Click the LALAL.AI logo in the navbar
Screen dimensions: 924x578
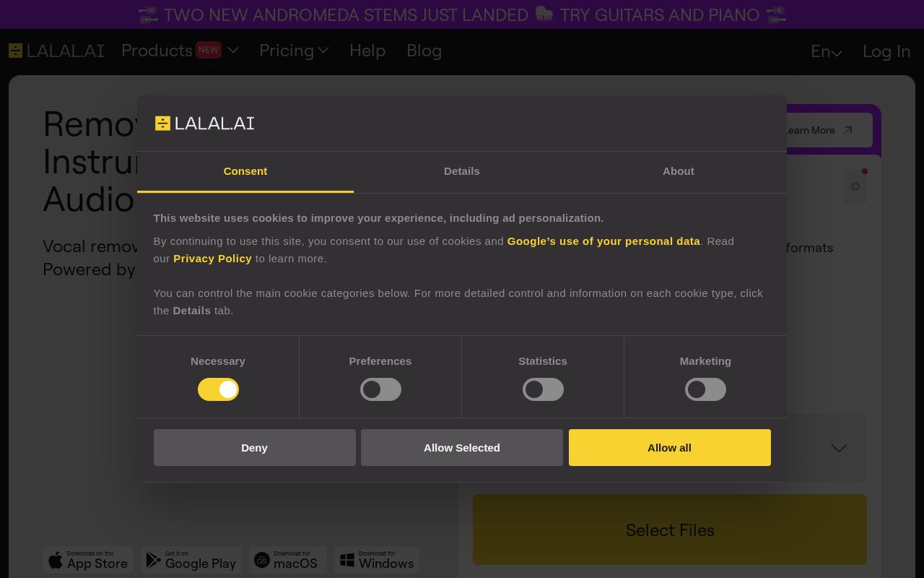(x=56, y=51)
